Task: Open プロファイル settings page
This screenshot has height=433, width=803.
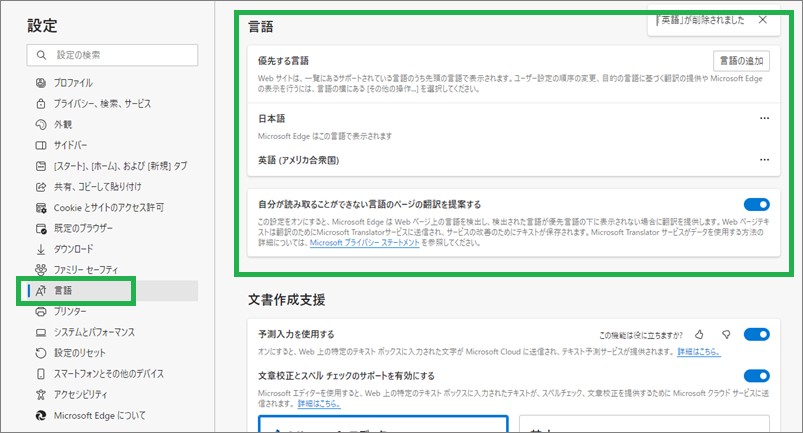Action: pyautogui.click(x=73, y=82)
